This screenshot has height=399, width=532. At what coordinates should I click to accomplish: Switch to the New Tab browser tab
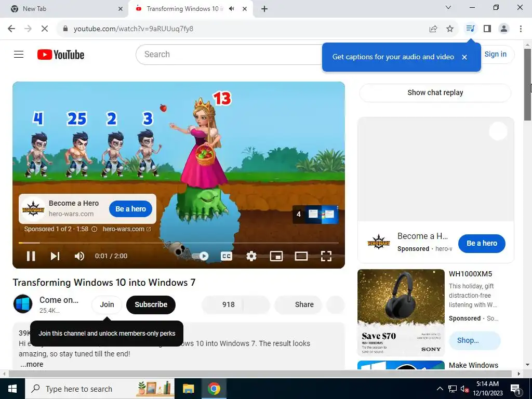tap(64, 9)
